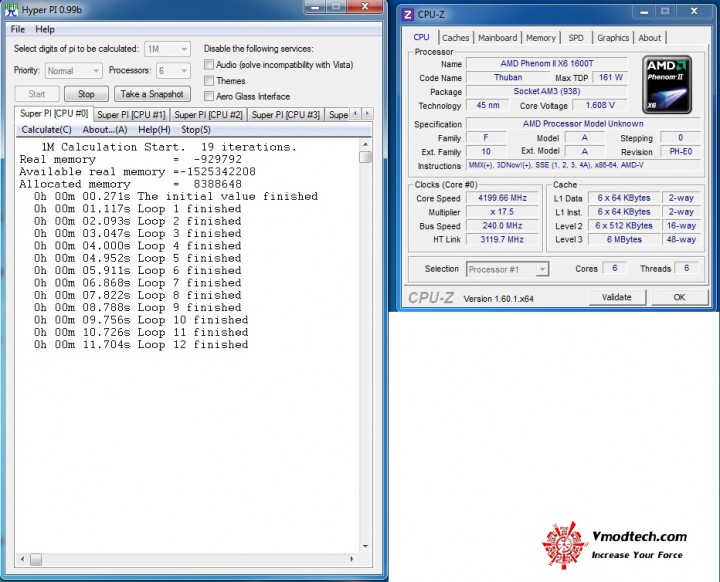Viewport: 720px width, 582px height.
Task: Click the Take a Snapshot button
Action: coord(152,94)
